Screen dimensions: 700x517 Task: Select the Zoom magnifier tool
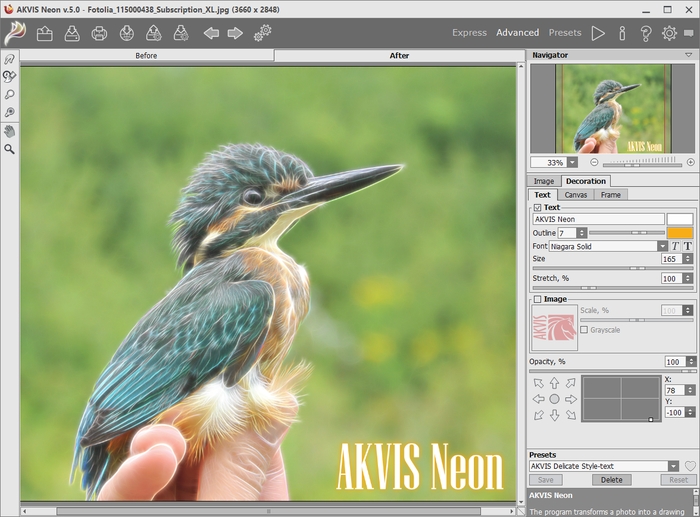point(9,150)
